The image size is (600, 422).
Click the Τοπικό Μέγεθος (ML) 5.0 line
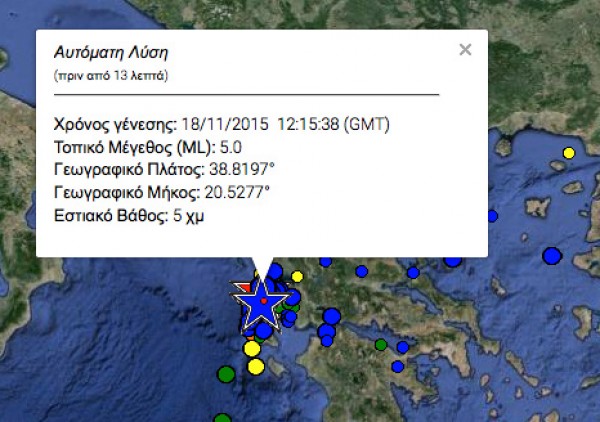(149, 147)
